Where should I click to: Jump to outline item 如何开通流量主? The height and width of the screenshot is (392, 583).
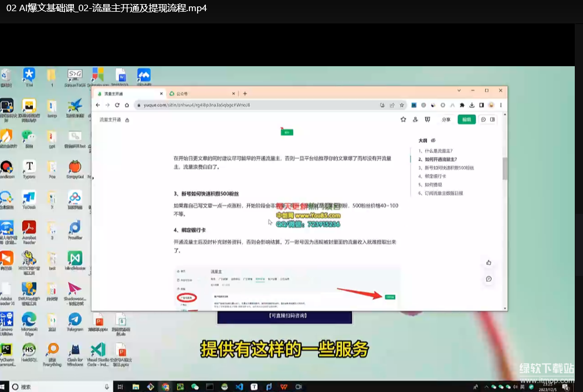[438, 159]
